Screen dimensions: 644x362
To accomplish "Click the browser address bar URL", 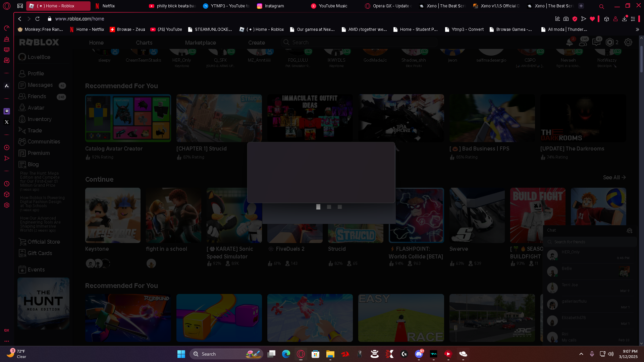I will 80,19.
